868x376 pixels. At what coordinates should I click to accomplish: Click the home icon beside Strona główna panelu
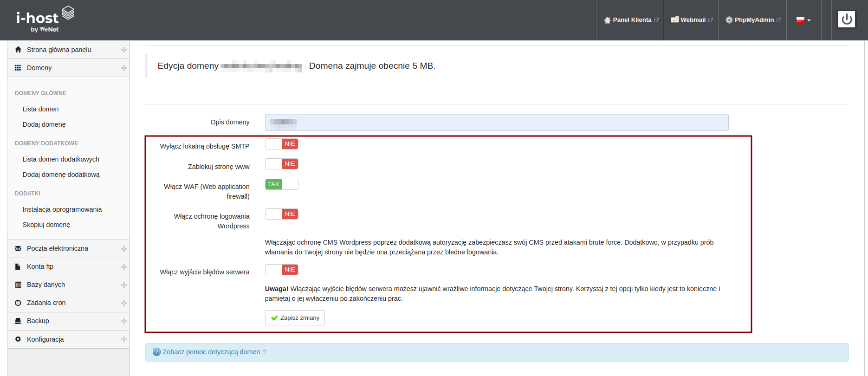18,50
